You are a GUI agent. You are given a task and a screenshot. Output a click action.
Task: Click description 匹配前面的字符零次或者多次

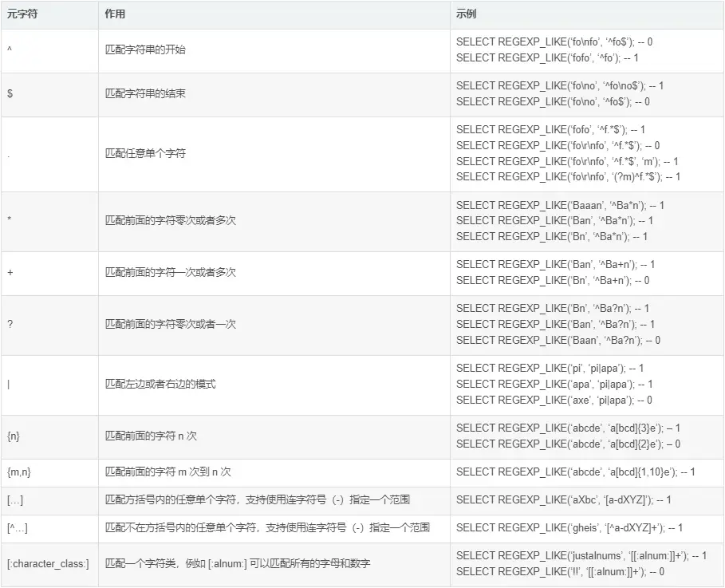point(170,220)
